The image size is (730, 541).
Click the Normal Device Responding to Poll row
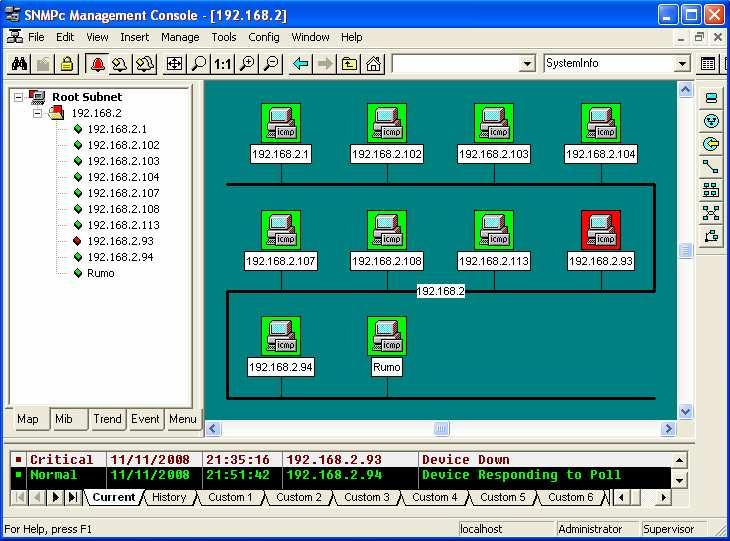340,475
